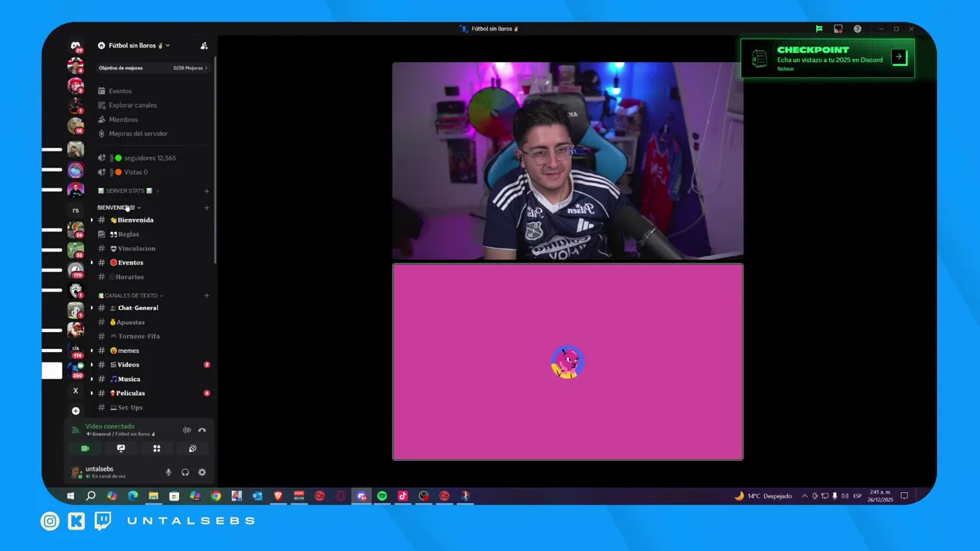The height and width of the screenshot is (551, 980).
Task: Open user settings gear icon
Action: (202, 472)
